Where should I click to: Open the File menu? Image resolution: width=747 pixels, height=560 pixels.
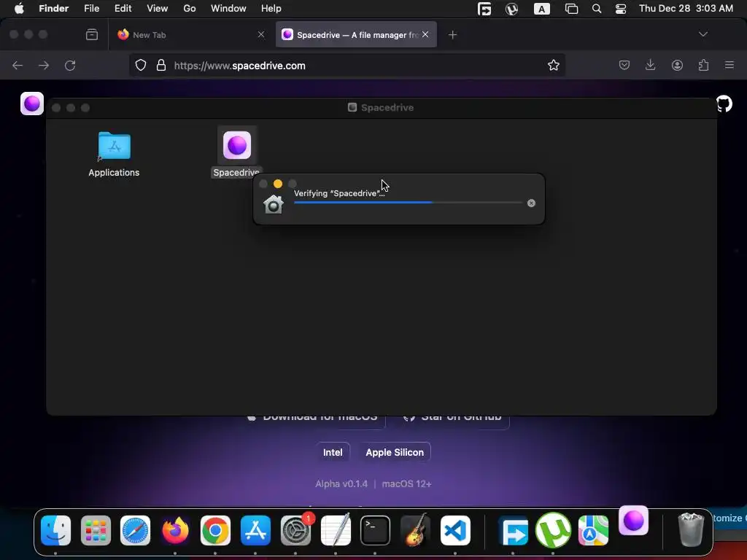91,9
